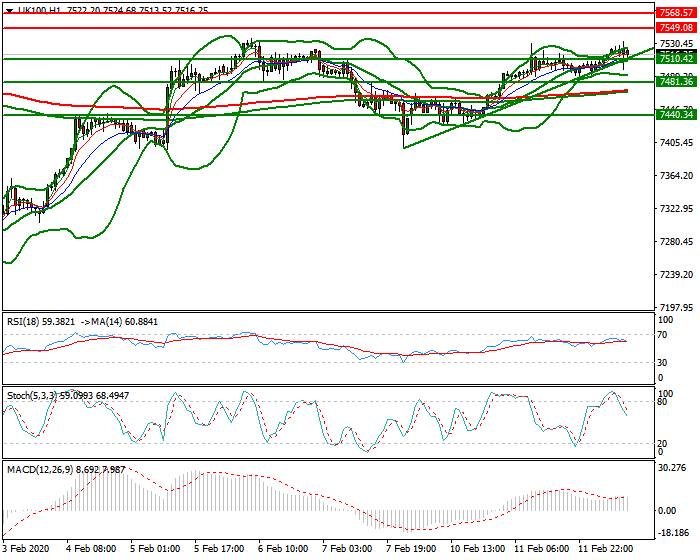Click the green 7440.34 price label
The width and height of the screenshot is (700, 560).
676,115
